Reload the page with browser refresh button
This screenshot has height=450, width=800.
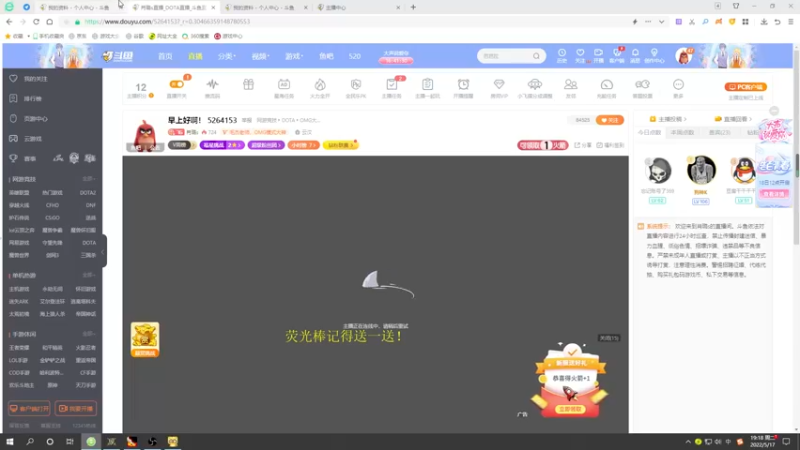click(36, 22)
